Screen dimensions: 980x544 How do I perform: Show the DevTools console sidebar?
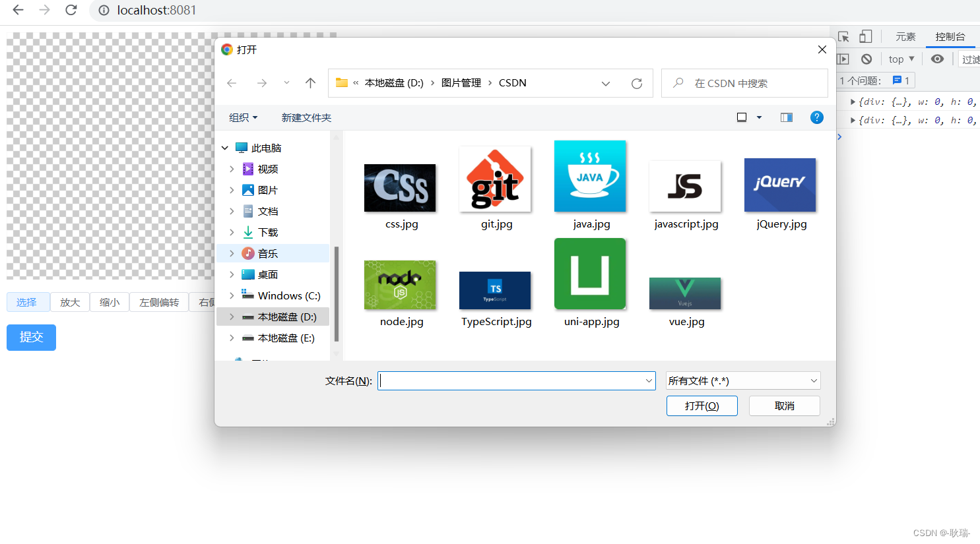click(843, 59)
